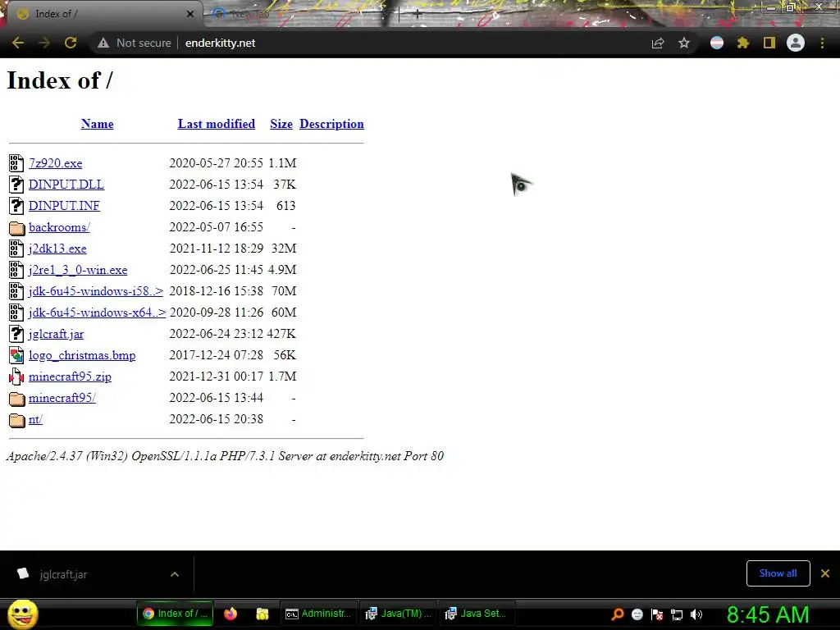The image size is (840, 630).
Task: Click Show all downloads
Action: (778, 573)
